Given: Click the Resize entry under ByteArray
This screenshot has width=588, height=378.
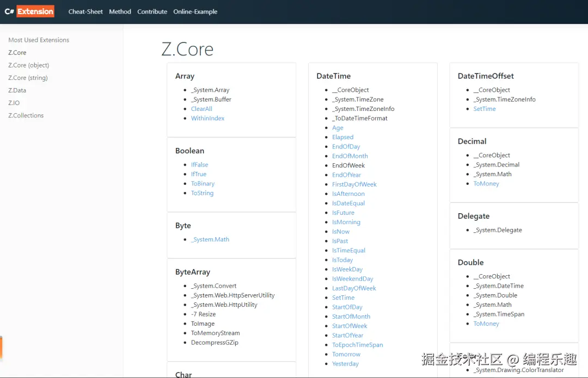Looking at the screenshot, I should point(203,314).
